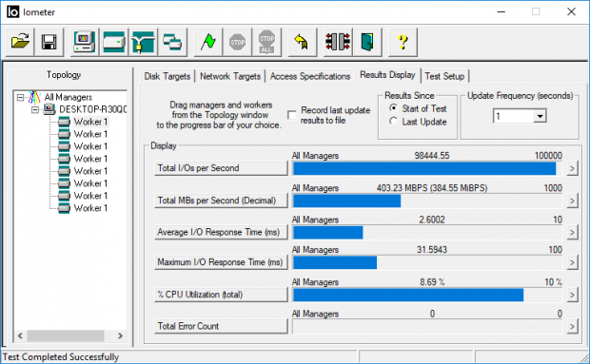Image resolution: width=590 pixels, height=364 pixels.
Task: Click the Iometer title bar logo
Action: [12, 11]
